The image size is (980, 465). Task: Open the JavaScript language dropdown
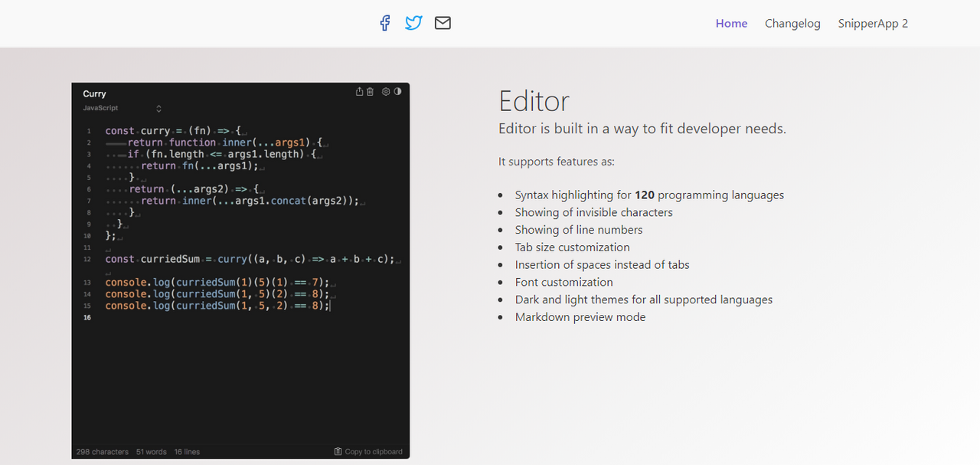tap(122, 108)
